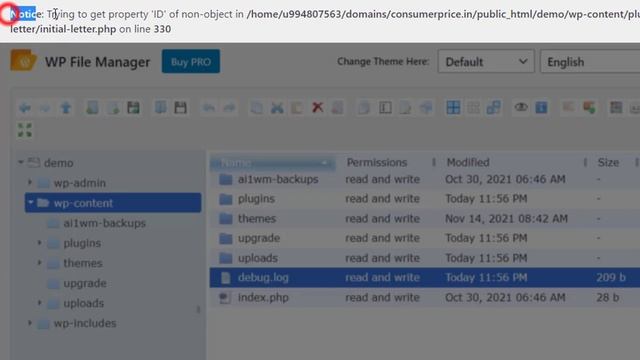Screen dimensions: 640x360
Task: Cut selected files scissors icon
Action: click(x=277, y=108)
